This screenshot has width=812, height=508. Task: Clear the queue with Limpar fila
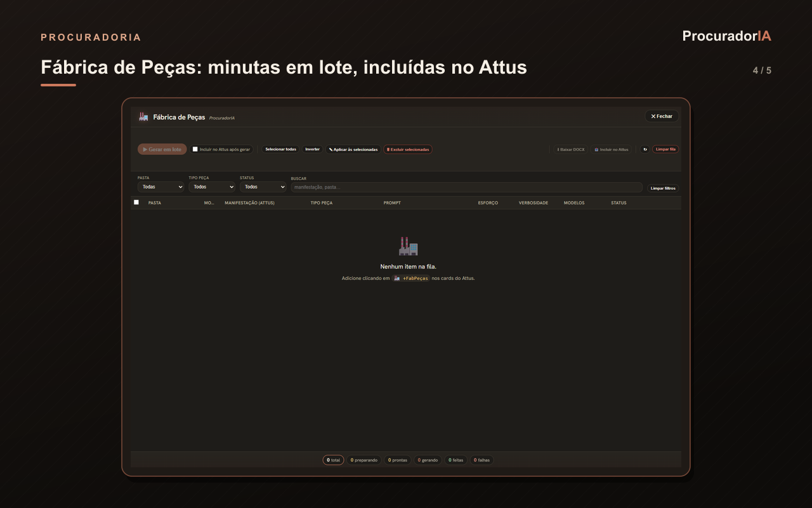(665, 149)
